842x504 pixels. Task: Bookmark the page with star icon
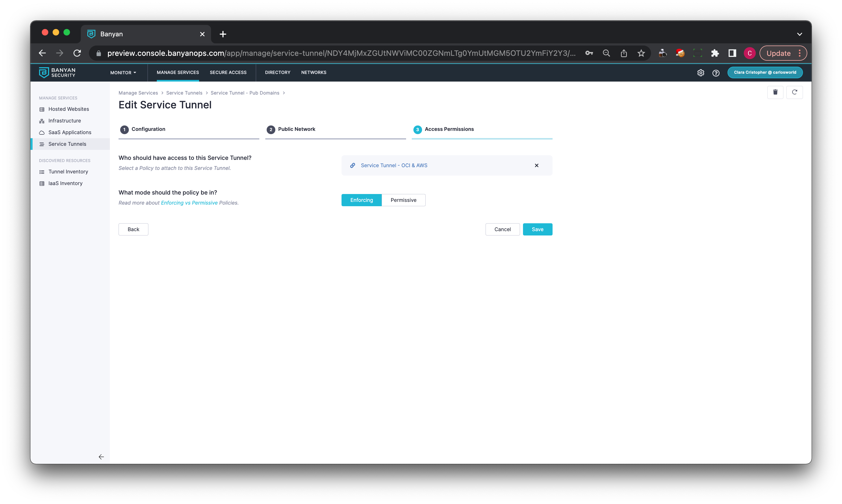641,53
